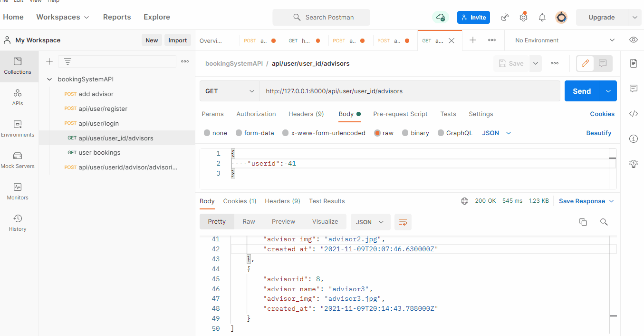Select the x-www-form-urlencoded radio button

(286, 133)
